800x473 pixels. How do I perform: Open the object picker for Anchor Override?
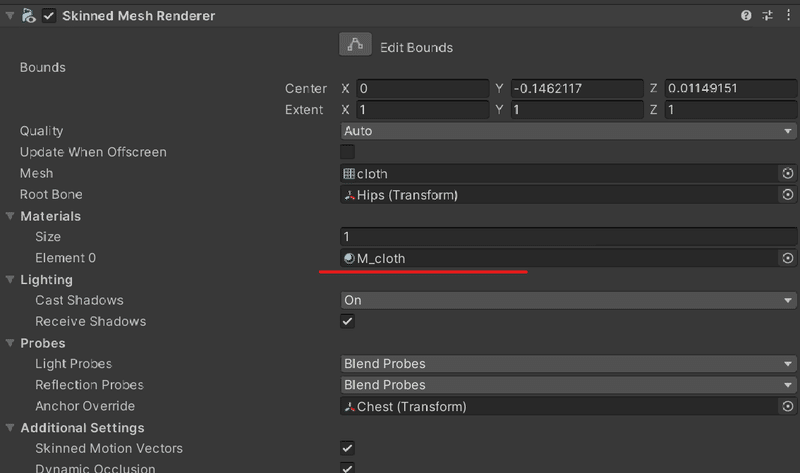coord(787,406)
